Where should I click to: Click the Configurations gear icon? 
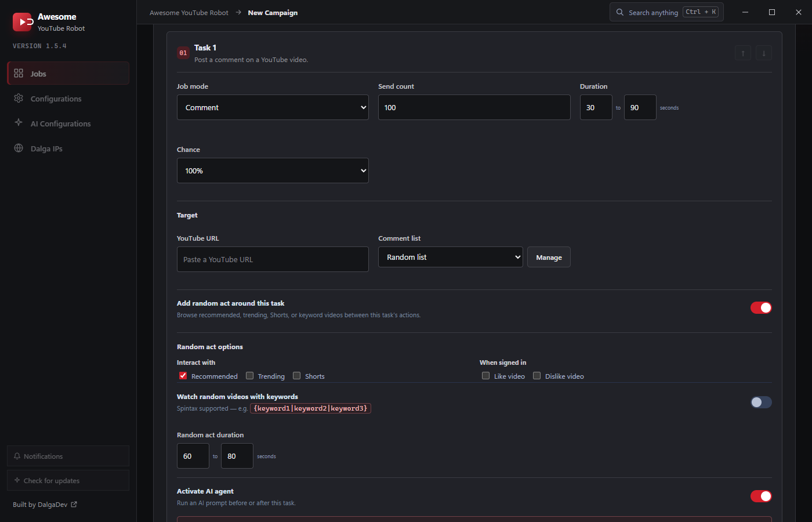click(x=19, y=98)
